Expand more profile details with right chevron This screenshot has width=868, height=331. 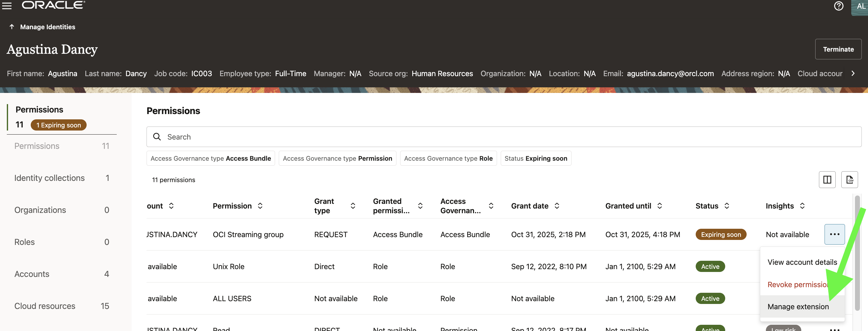coord(853,74)
